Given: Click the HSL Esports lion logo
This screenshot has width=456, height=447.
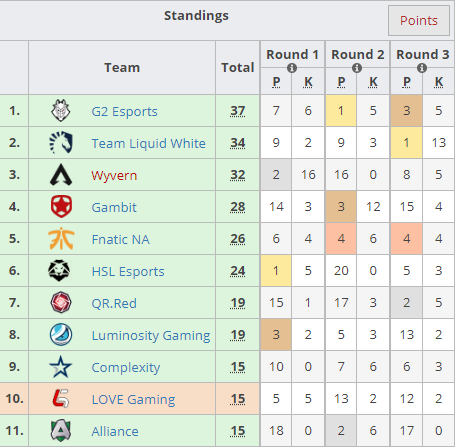Looking at the screenshot, I should (x=59, y=270).
